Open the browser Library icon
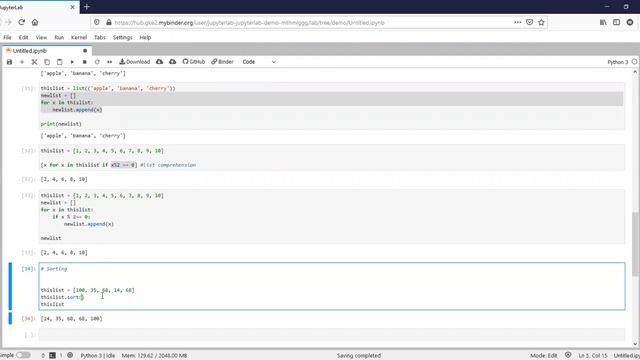 (603, 22)
